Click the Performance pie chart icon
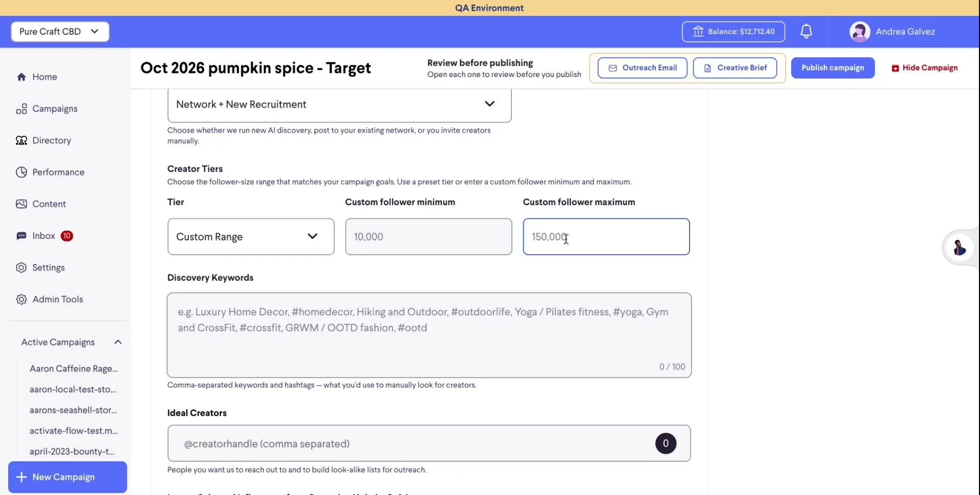Viewport: 980px width, 495px height. (21, 172)
